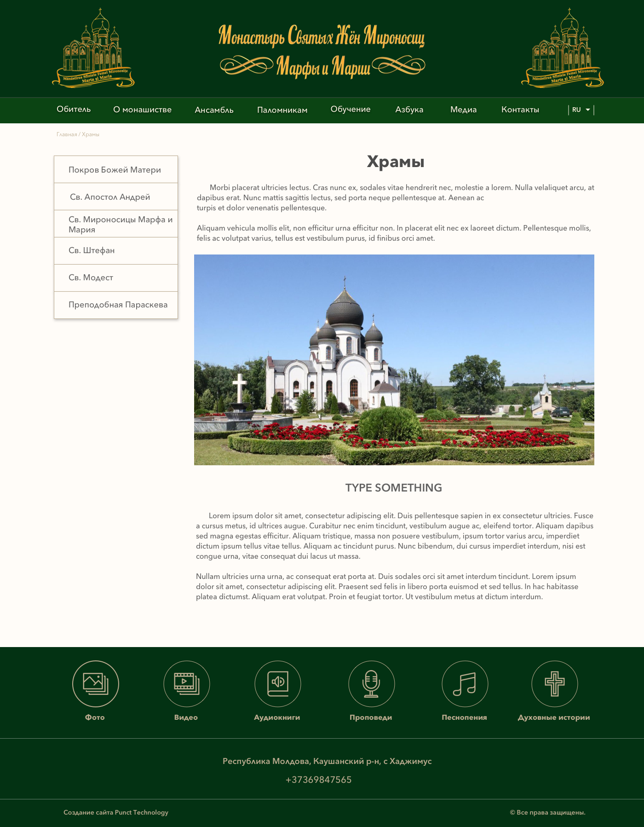644x827 pixels.
Task: Click the monastery church photo
Action: click(x=394, y=359)
